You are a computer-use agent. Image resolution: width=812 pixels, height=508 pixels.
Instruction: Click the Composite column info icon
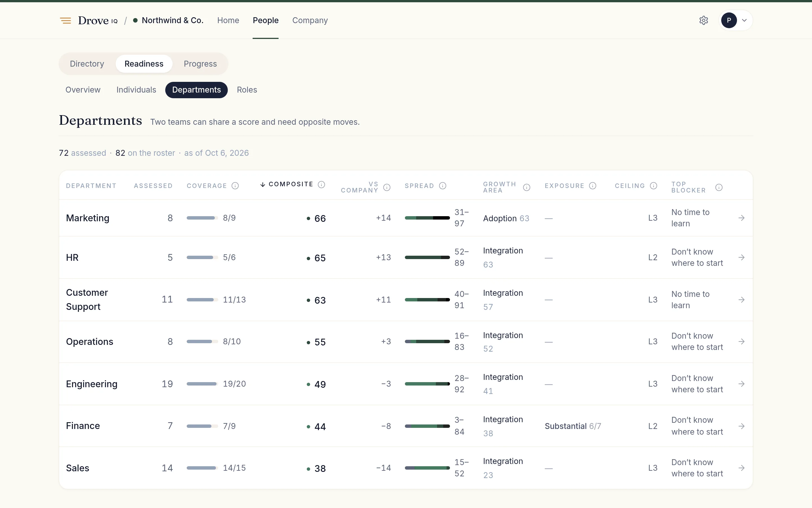point(321,185)
